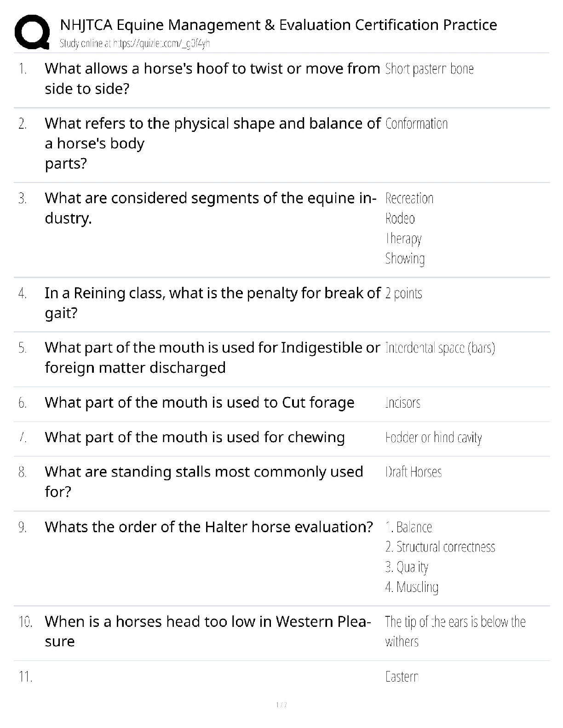Select the question about conformation of body parts
Screen dimensions: 563x728
click(212, 143)
